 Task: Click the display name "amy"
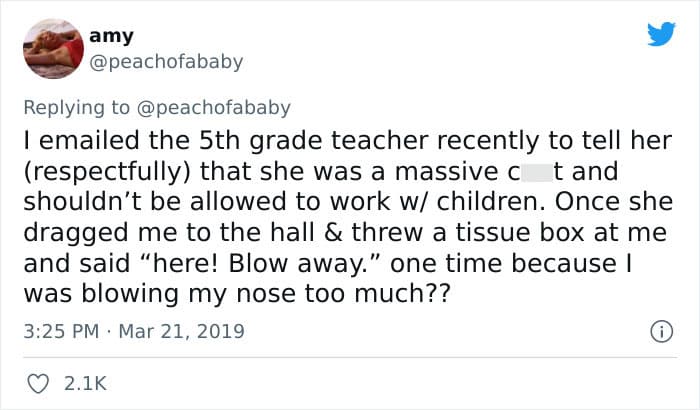(x=111, y=36)
